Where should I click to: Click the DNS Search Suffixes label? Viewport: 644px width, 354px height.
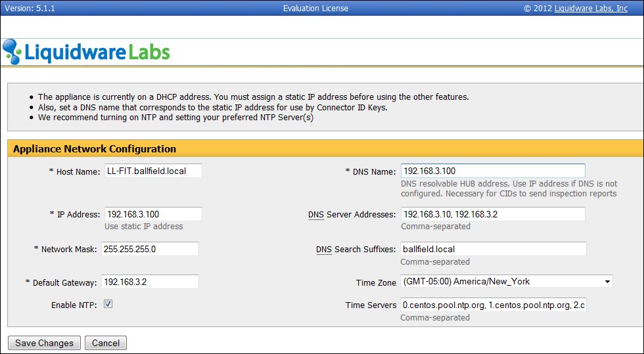[356, 250]
